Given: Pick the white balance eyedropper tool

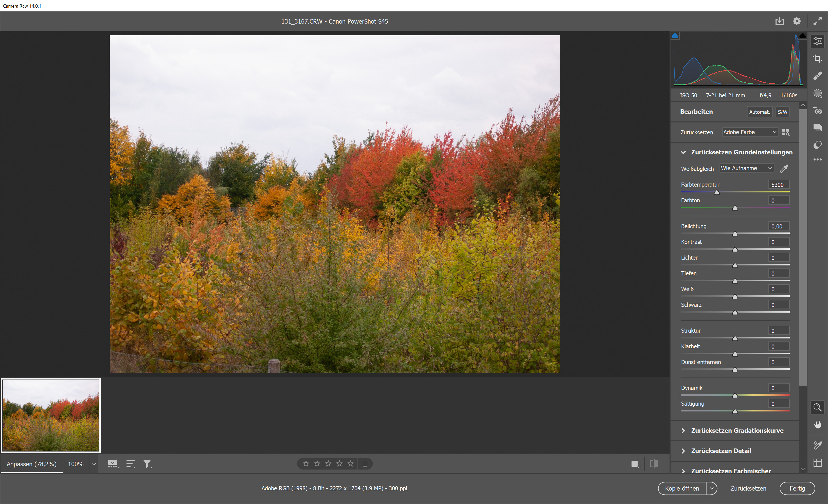Looking at the screenshot, I should (x=784, y=168).
